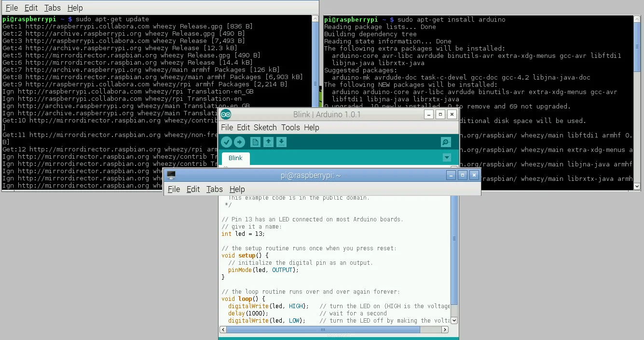644x340 pixels.
Task: Open the tab options dropdown arrow in Arduino
Action: (x=447, y=158)
